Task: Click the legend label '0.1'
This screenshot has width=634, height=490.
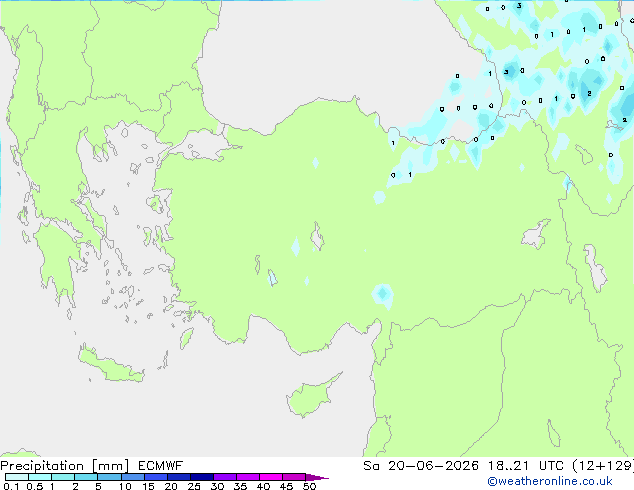Action: tap(11, 486)
